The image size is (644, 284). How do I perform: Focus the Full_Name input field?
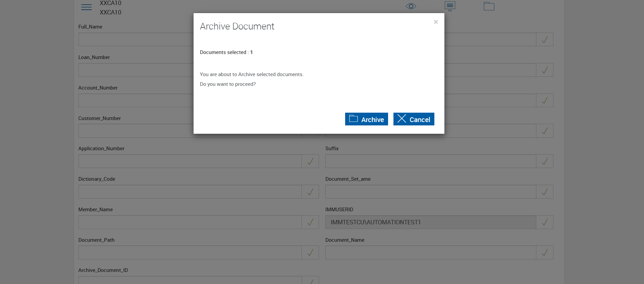[x=136, y=40]
